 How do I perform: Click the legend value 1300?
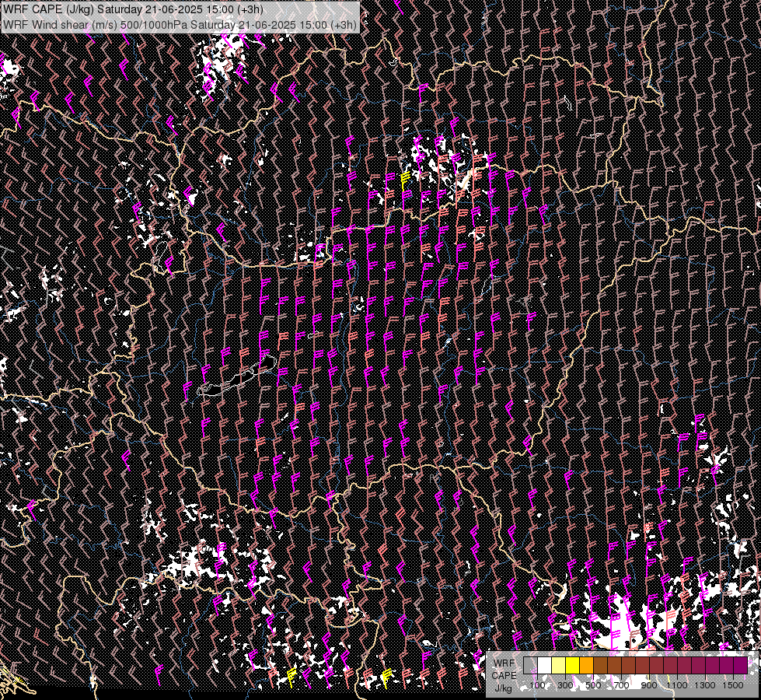pos(705,685)
